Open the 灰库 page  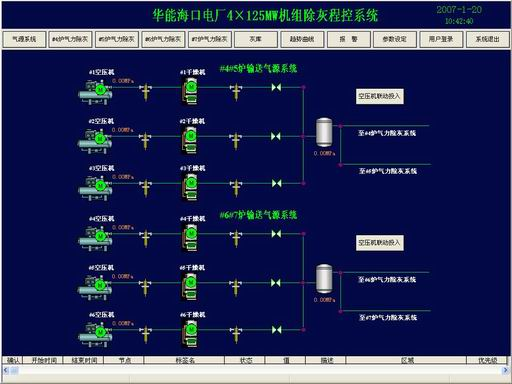click(x=256, y=39)
